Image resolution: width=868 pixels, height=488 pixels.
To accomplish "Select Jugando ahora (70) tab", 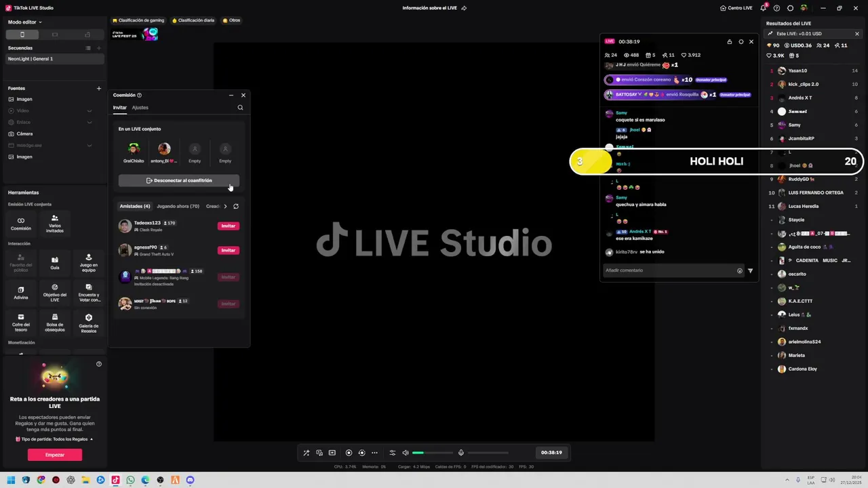I will (x=178, y=206).
